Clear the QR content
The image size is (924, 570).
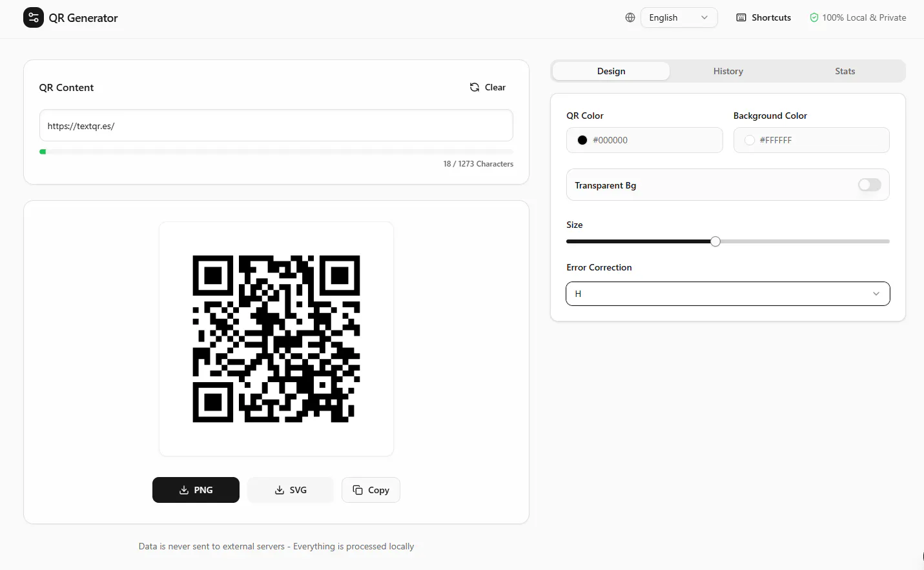click(488, 87)
